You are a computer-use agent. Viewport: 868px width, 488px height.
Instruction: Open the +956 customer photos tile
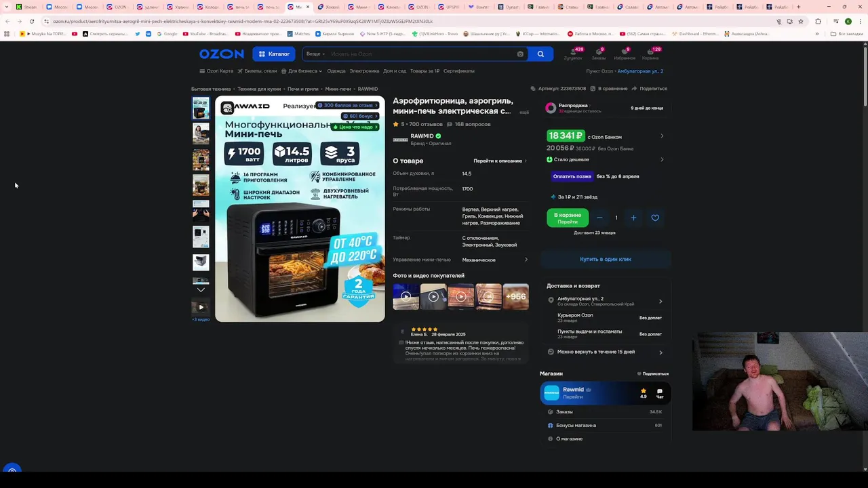(x=515, y=296)
